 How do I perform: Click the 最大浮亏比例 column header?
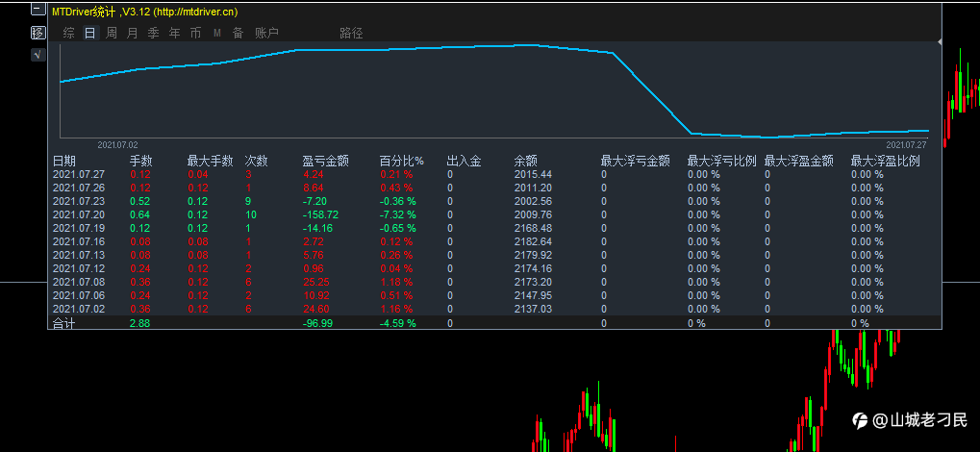[722, 162]
